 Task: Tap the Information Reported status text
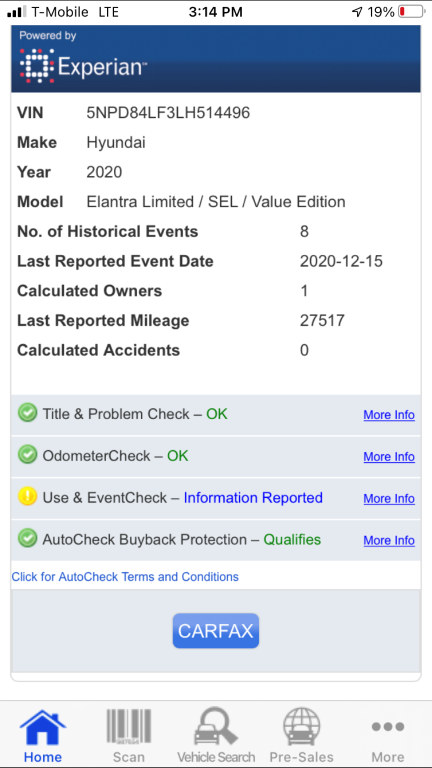click(253, 498)
